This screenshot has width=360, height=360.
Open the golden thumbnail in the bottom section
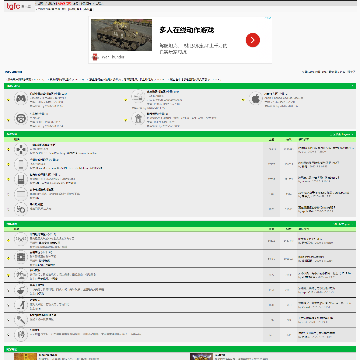tap(25, 357)
